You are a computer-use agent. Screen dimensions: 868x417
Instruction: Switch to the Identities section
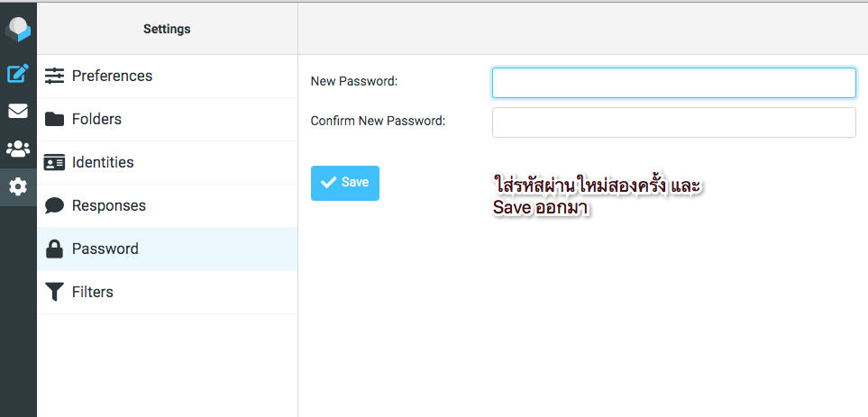103,162
